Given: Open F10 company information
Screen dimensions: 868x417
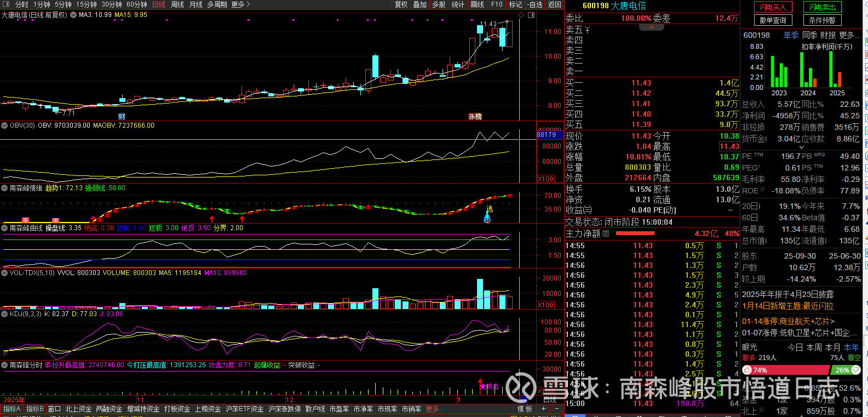Looking at the screenshot, I should 497,4.
